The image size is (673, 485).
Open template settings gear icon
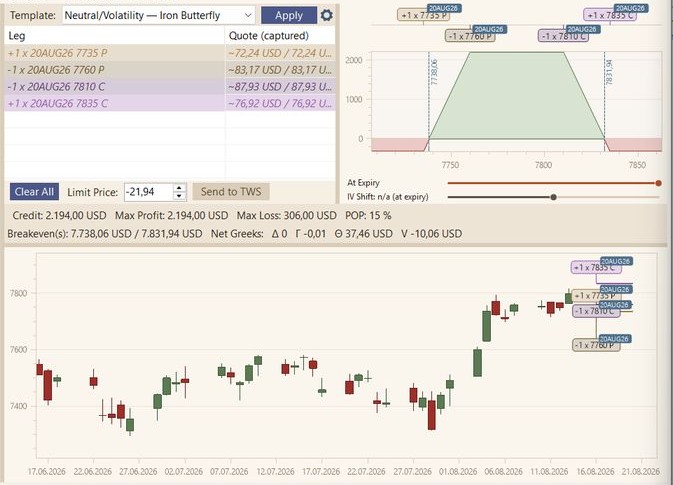click(327, 15)
